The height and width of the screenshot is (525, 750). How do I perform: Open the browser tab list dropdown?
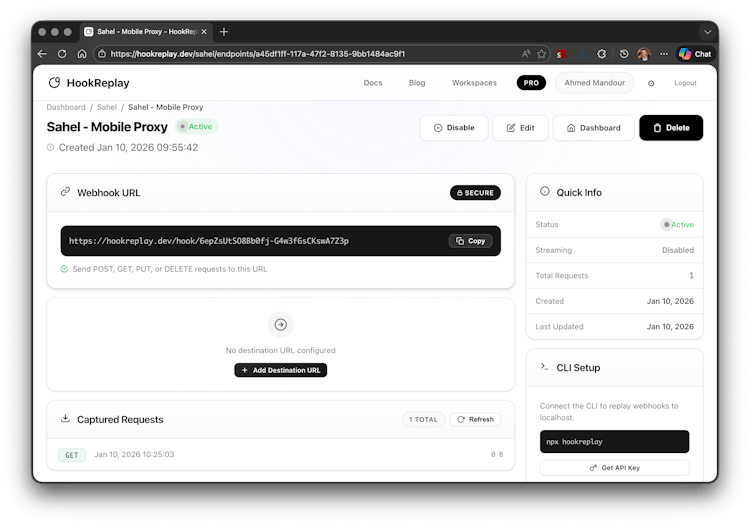(x=707, y=31)
